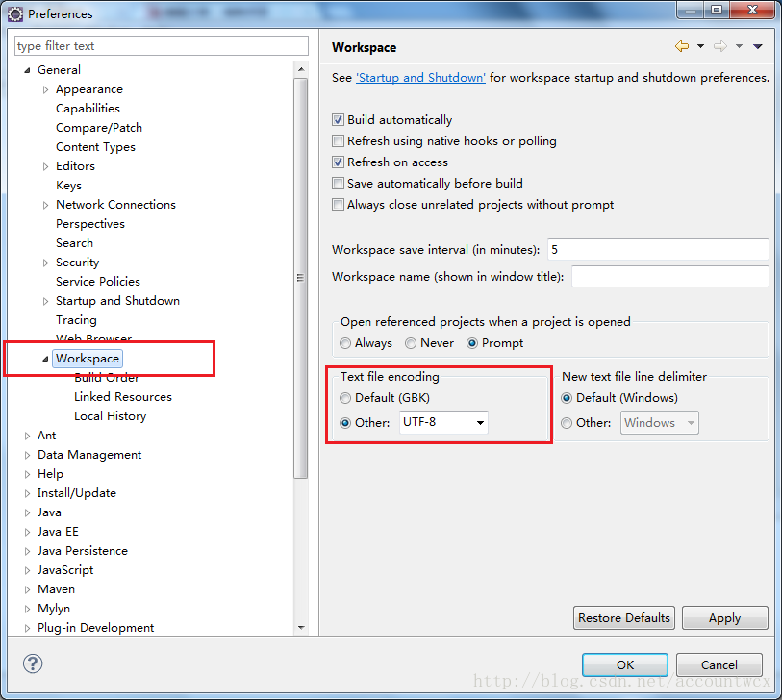Click the Cancel button
The height and width of the screenshot is (700, 782).
[719, 664]
